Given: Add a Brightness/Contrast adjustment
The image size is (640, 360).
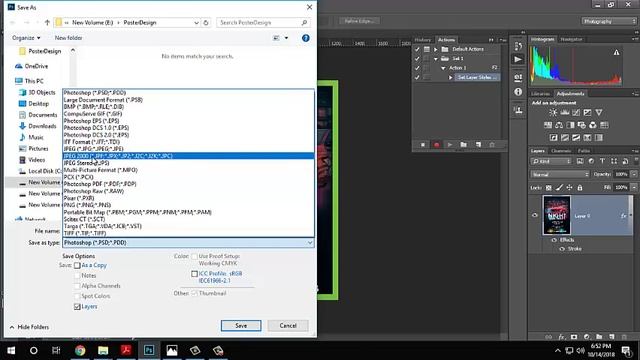Looking at the screenshot, I should click(553, 112).
